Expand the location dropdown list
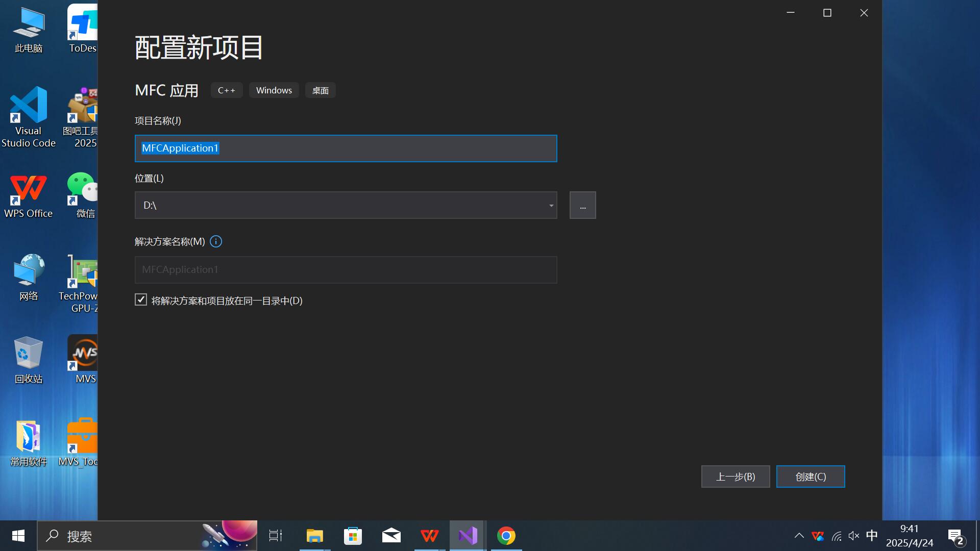Screen dimensions: 980x551 click(551, 206)
